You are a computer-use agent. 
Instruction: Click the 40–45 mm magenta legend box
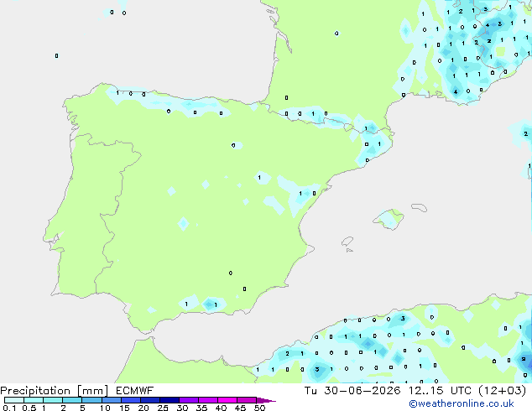227,400
